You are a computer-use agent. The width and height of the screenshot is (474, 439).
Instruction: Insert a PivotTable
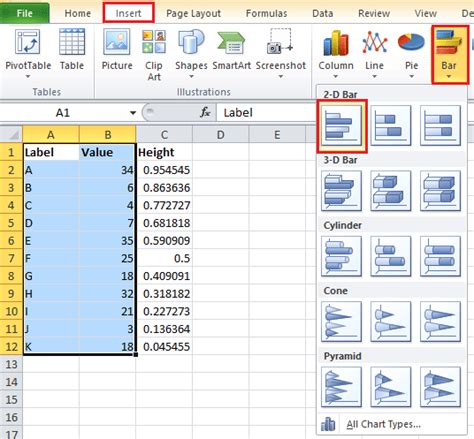click(28, 53)
